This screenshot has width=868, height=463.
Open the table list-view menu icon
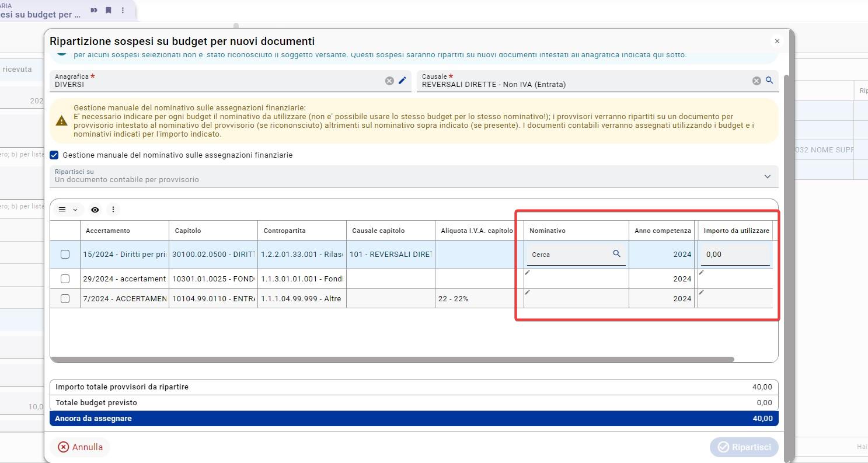click(62, 210)
